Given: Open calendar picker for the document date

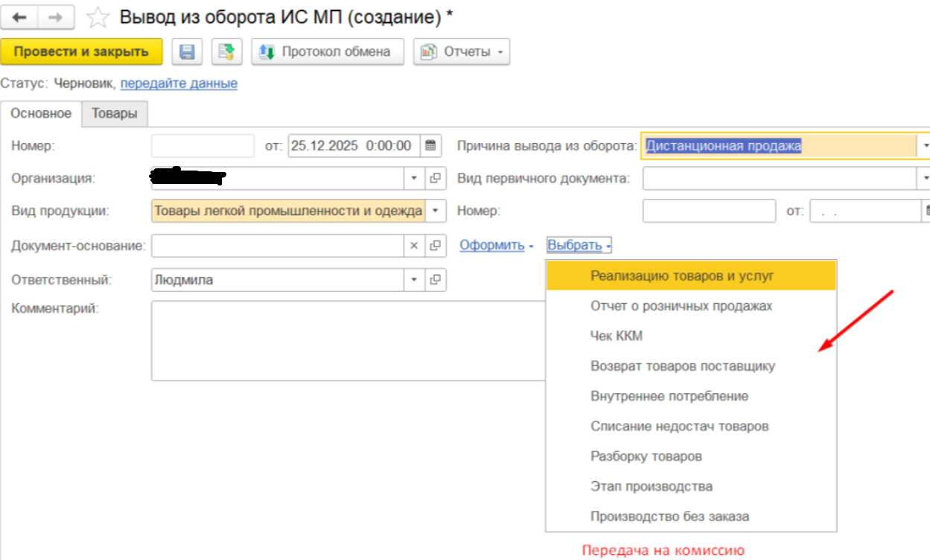Looking at the screenshot, I should point(430,146).
